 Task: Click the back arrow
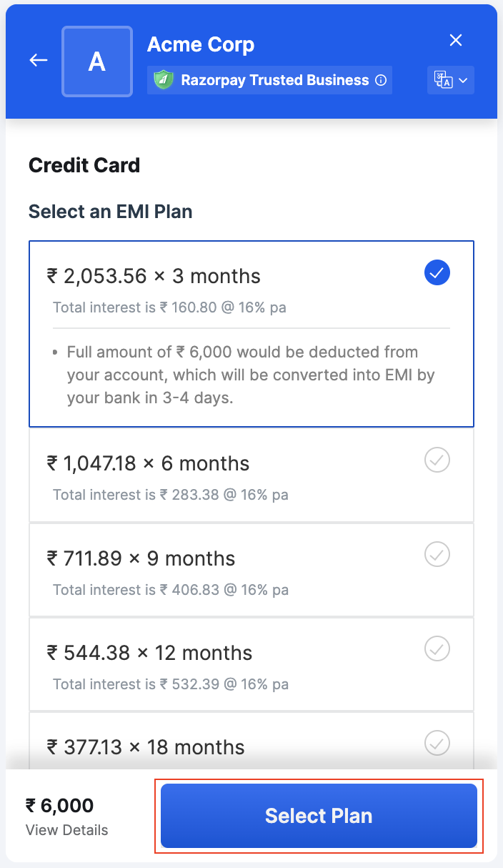(x=38, y=60)
